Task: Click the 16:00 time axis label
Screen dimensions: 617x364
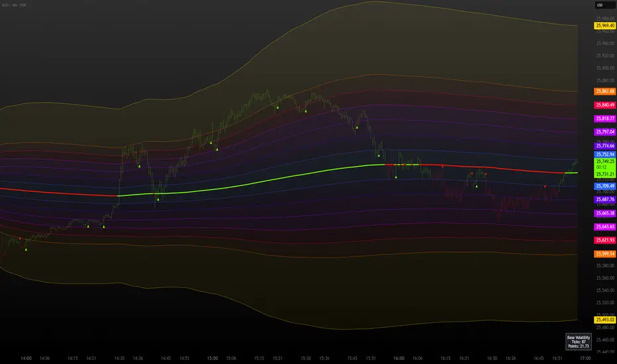Action: coord(399,359)
